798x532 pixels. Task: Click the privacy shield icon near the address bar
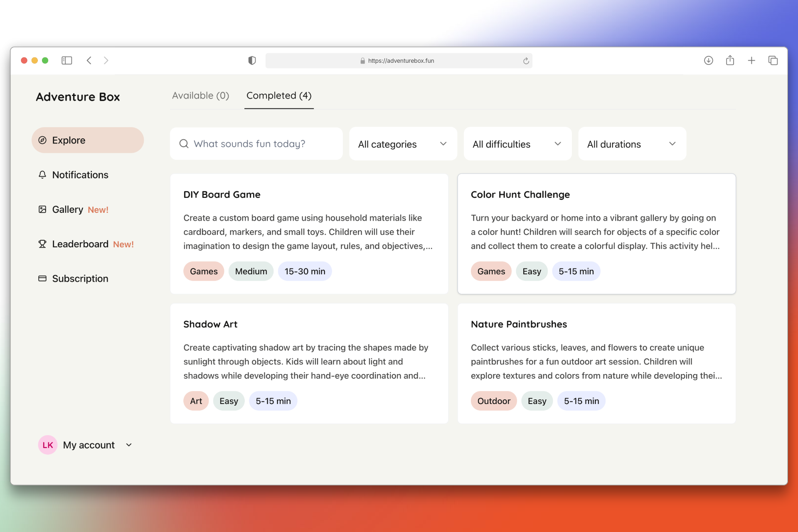click(251, 60)
